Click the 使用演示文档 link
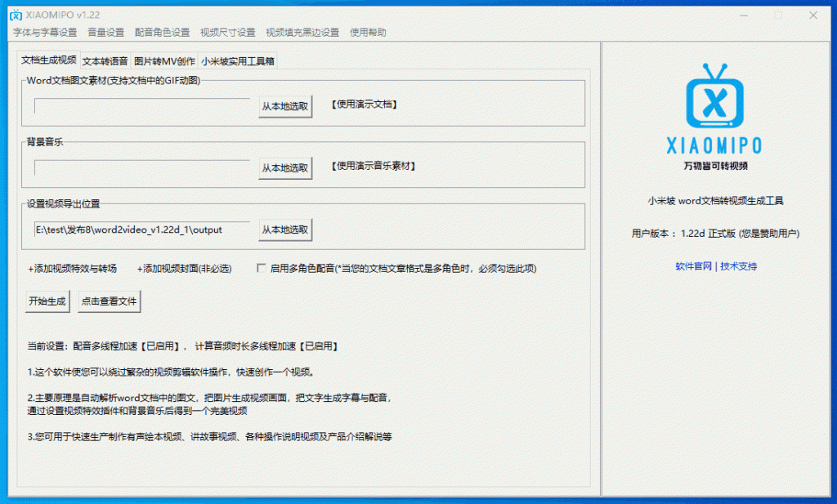Screen dimensions: 837x504 (x=364, y=105)
